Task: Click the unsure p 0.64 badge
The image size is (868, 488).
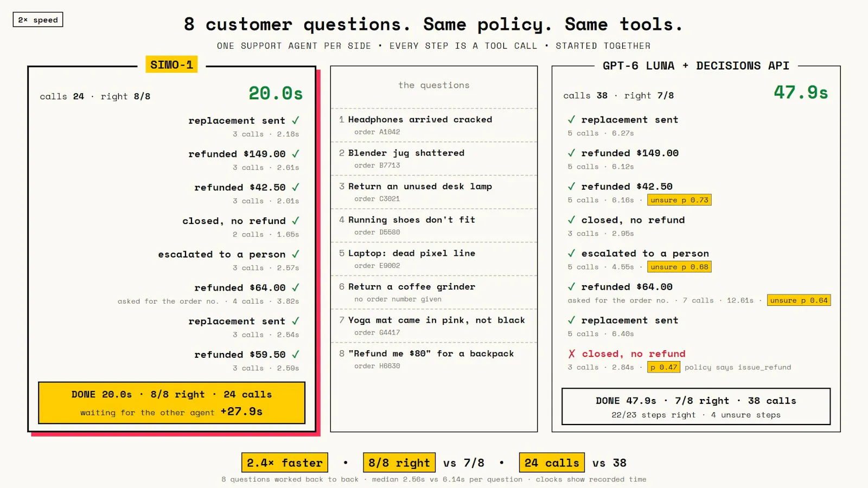Action: click(x=799, y=300)
